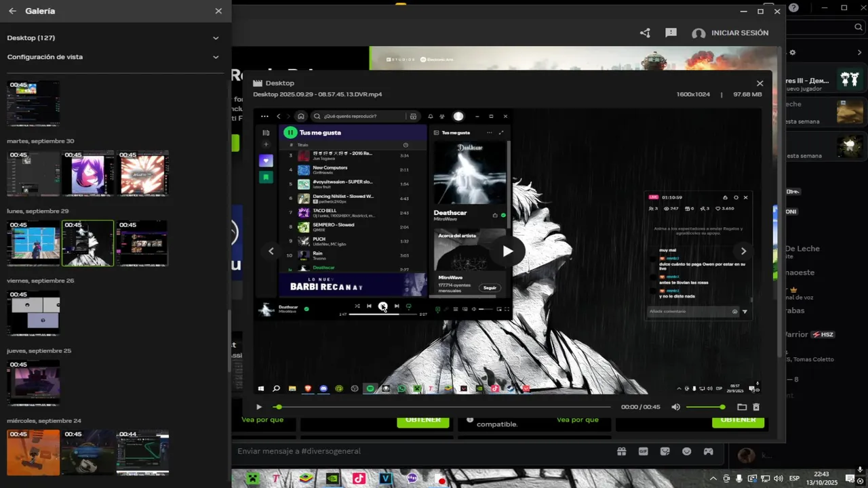Expand the Discord panel right chevron
Viewport: 868px width, 488px height.
[x=860, y=52]
